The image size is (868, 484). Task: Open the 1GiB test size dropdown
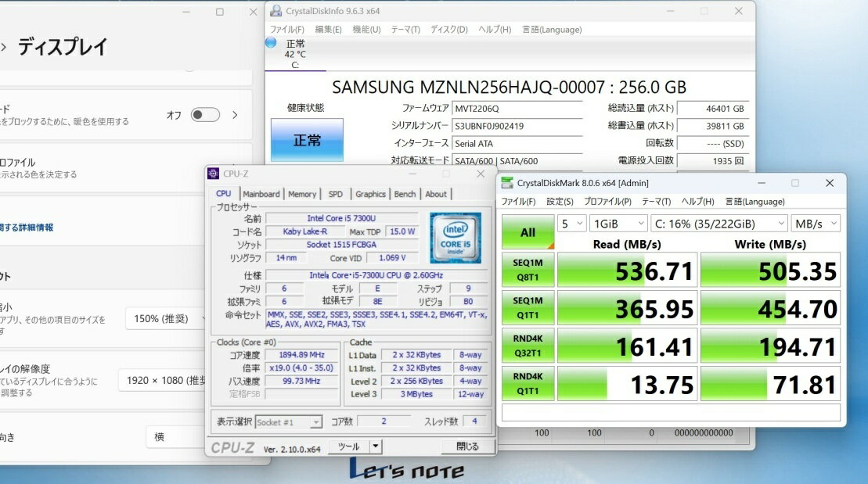coord(618,224)
